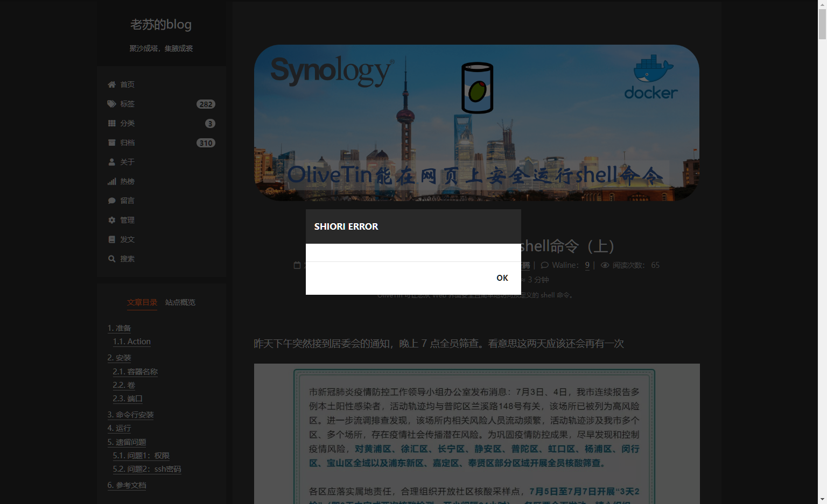827x504 pixels.
Task: Jump to section 2.1. 容器名称
Action: tap(135, 372)
